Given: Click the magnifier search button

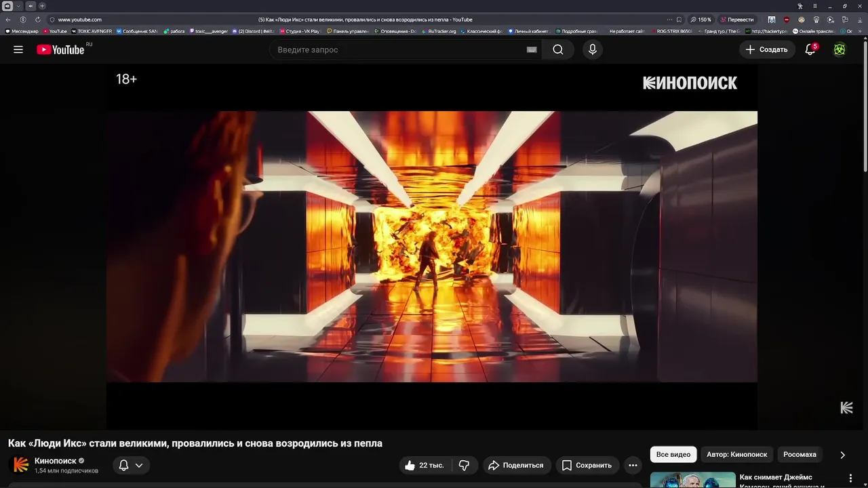Looking at the screenshot, I should pos(558,49).
